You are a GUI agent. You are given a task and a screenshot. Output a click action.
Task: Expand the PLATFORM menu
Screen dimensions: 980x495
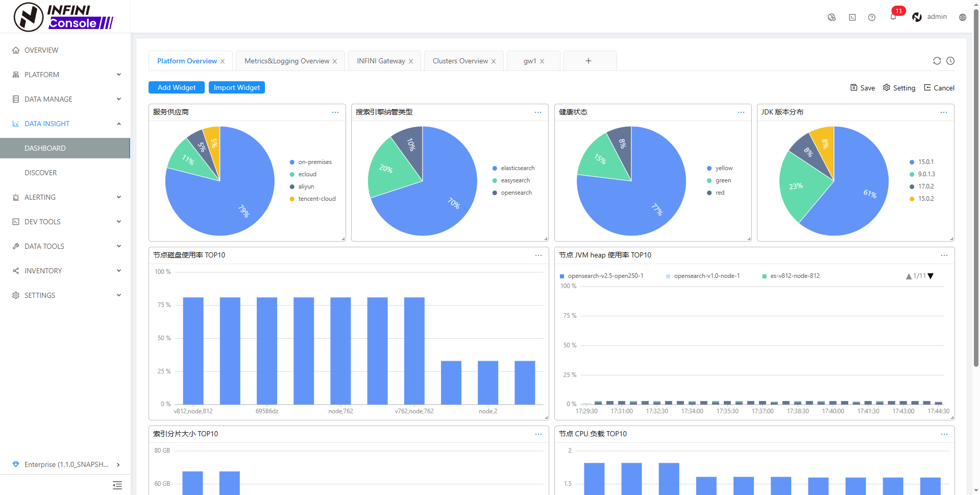click(x=65, y=75)
